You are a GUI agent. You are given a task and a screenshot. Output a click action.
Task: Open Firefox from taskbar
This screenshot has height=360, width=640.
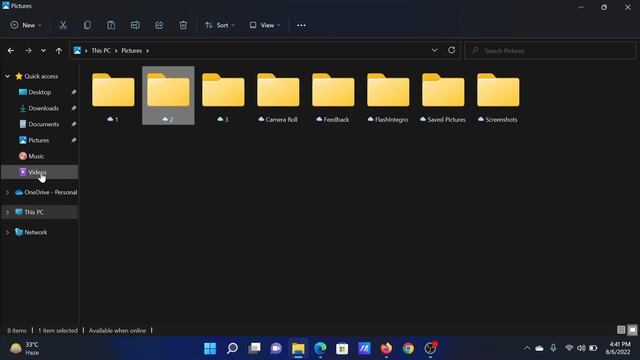(386, 348)
